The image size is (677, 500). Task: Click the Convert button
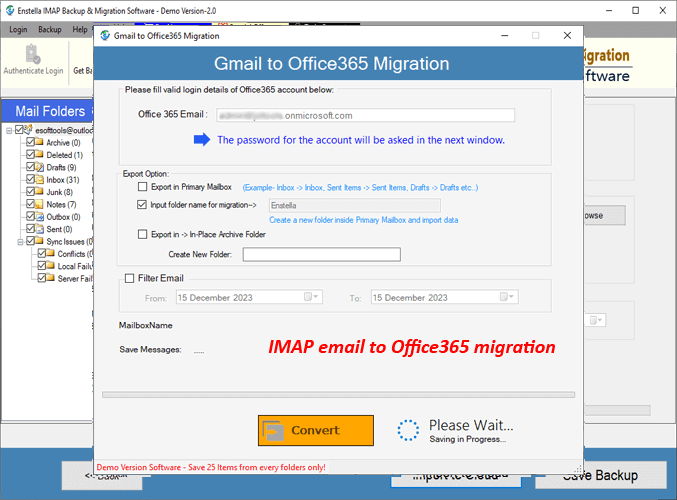point(316,430)
